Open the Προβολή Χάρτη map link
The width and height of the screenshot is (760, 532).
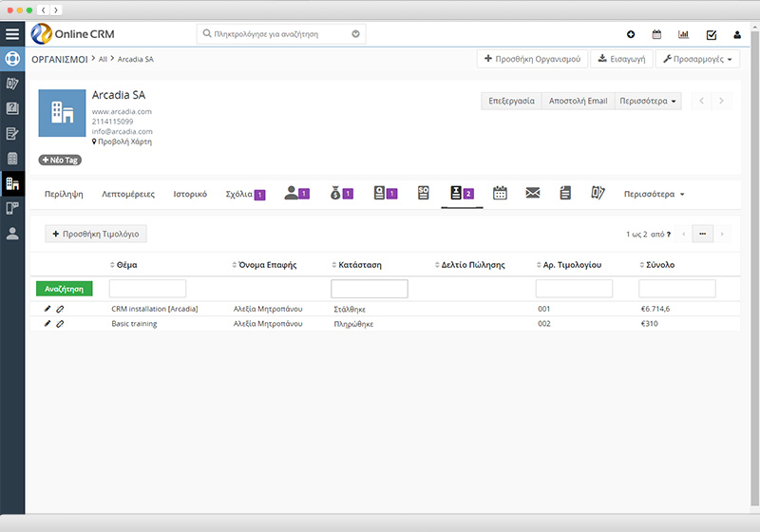[x=122, y=142]
